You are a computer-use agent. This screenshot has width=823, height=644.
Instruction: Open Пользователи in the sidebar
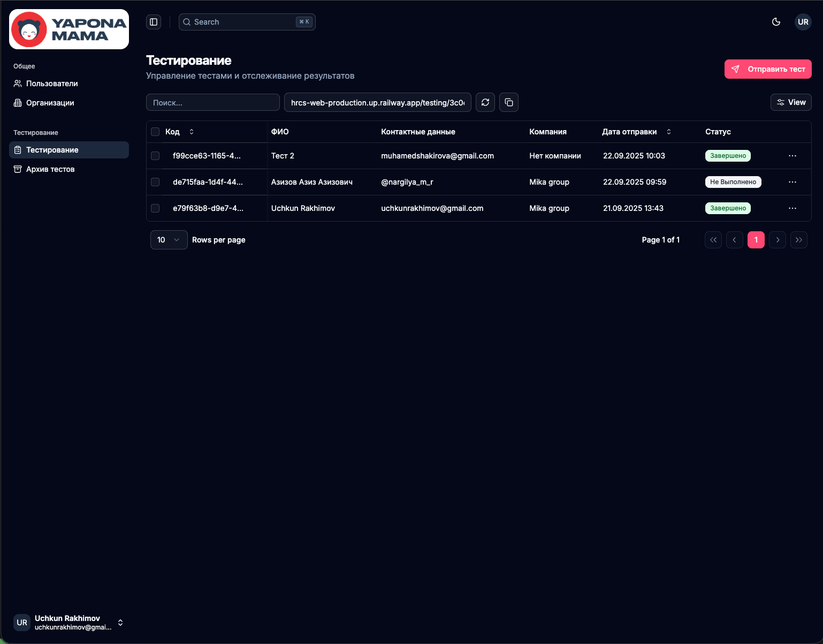(x=52, y=84)
